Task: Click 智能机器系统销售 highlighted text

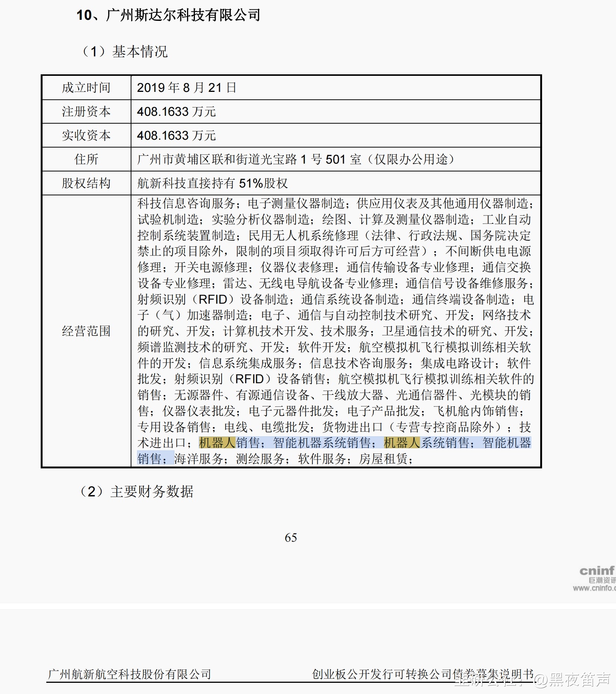Action: click(x=322, y=443)
